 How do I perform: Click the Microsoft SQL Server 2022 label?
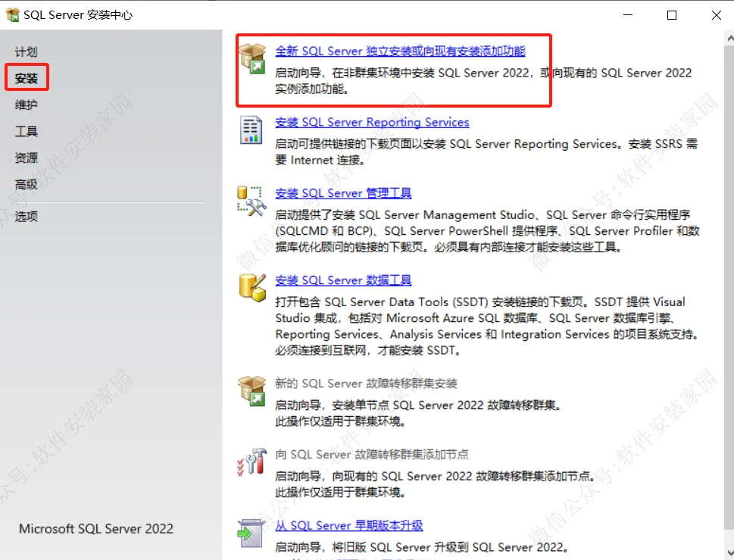point(96,529)
